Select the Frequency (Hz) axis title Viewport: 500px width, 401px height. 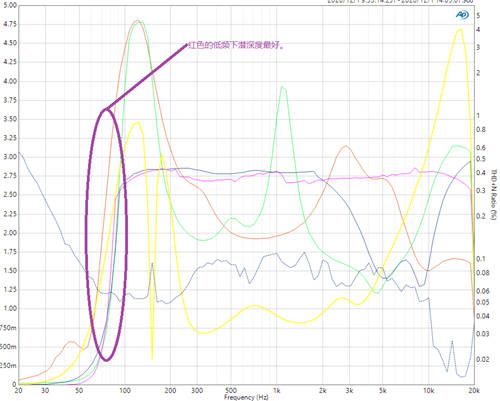(x=246, y=397)
